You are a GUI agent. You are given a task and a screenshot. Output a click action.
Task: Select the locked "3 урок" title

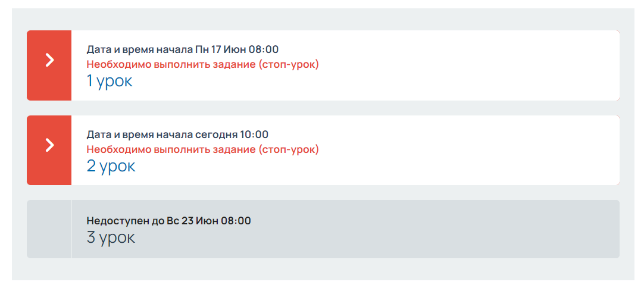tap(111, 238)
